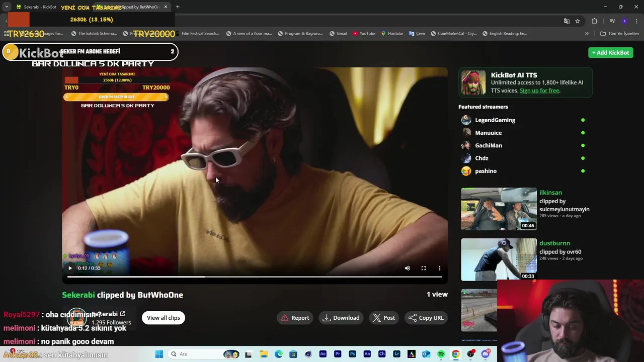Open Spotify from taskbar
Image resolution: width=644 pixels, height=362 pixels.
[x=441, y=354]
